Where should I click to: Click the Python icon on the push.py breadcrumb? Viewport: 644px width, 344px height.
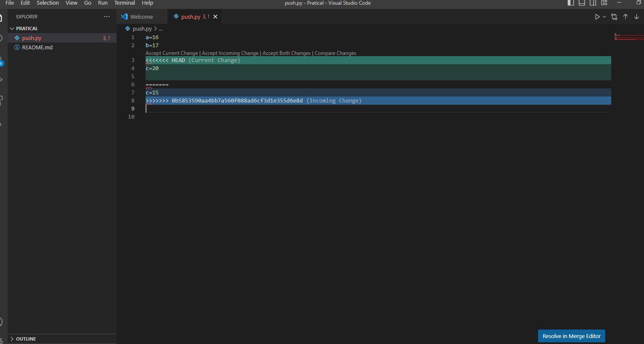(x=127, y=28)
